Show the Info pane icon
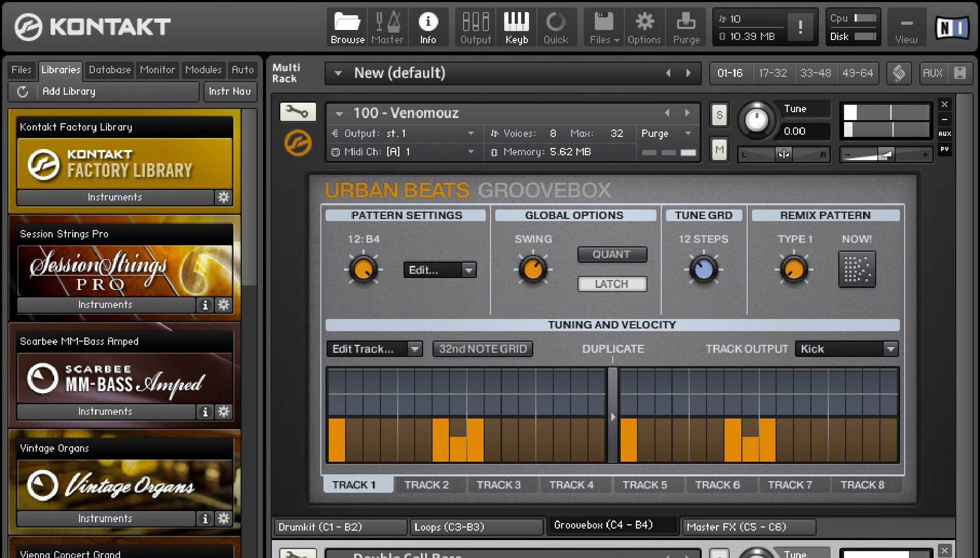980x558 pixels. (x=428, y=26)
